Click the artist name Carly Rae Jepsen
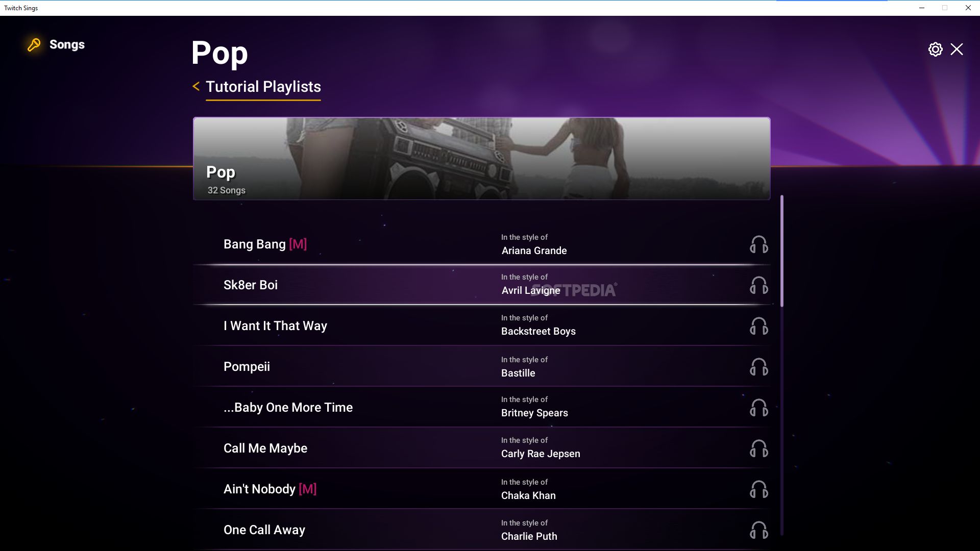 541,454
